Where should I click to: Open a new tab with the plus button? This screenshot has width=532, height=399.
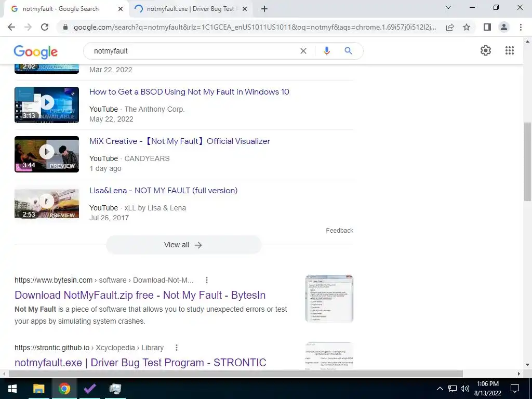click(x=264, y=9)
